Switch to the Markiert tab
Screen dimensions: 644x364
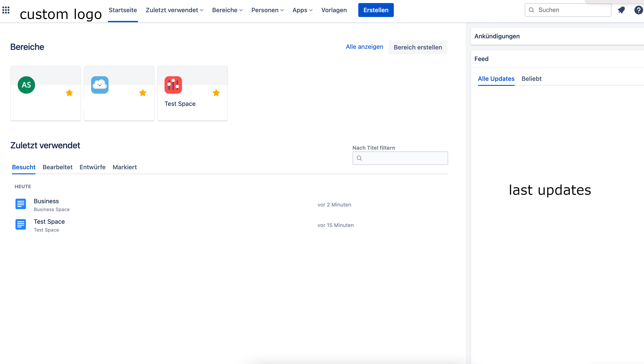[x=124, y=167]
